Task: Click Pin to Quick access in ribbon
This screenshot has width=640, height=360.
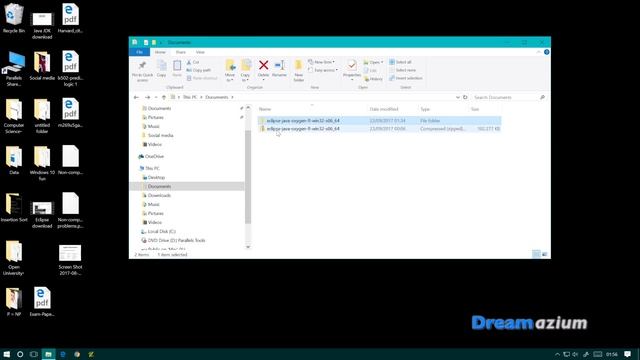Action: click(142, 71)
